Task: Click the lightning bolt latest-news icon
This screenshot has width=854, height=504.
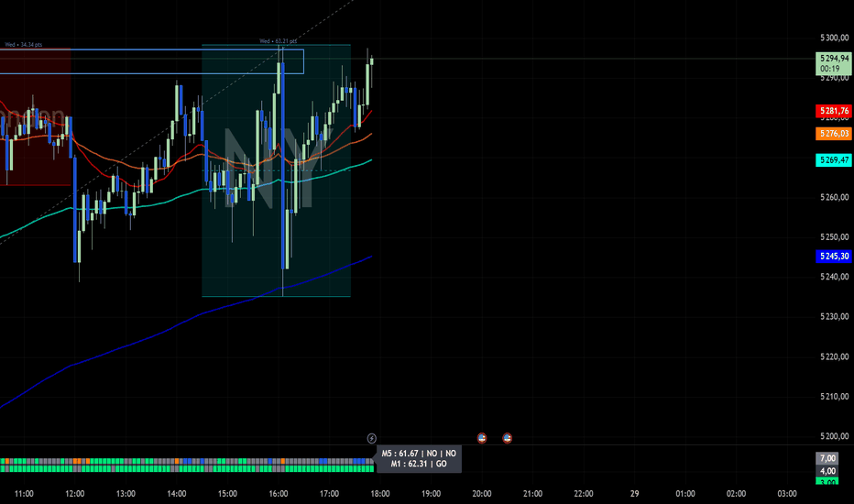Action: pos(371,438)
